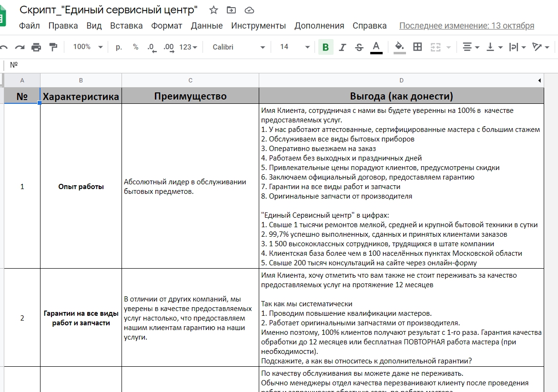Screen dimensions: 558x392
Task: Open the Данные menu
Action: pyautogui.click(x=207, y=26)
